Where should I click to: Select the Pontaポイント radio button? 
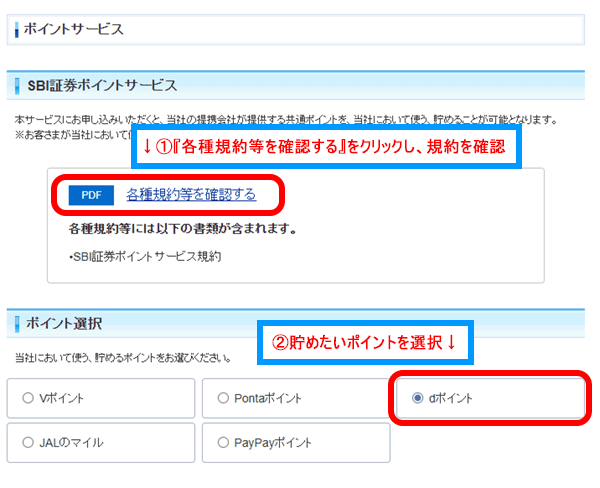pos(223,398)
